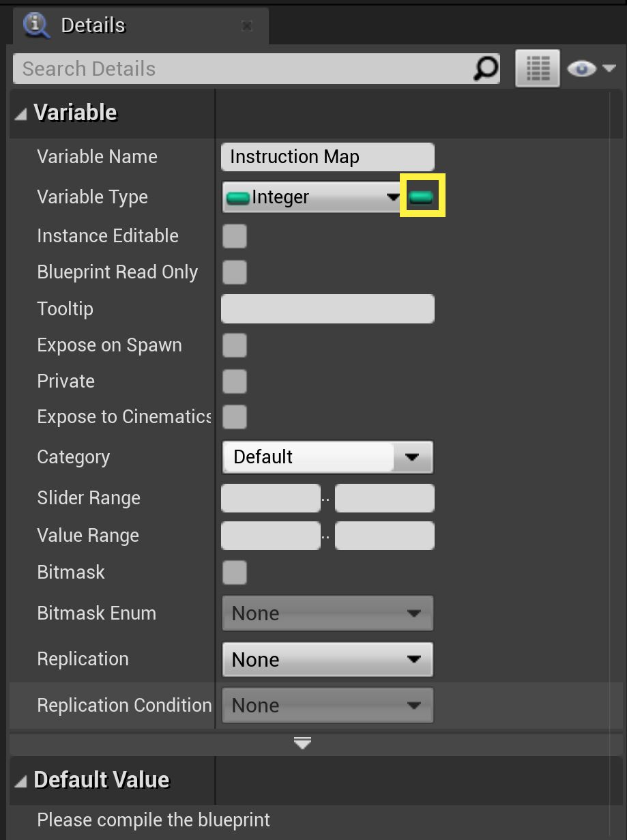Select the Details tab
The width and height of the screenshot is (627, 840).
92,25
